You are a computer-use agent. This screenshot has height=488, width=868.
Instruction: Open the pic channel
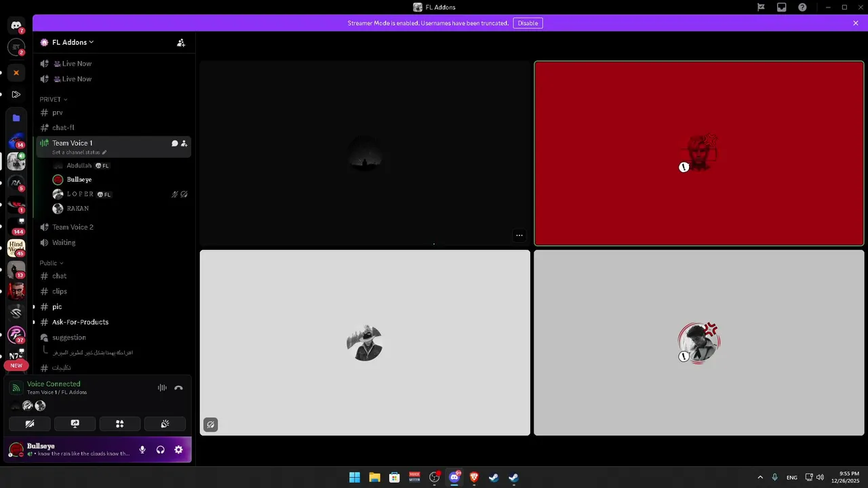(x=114, y=307)
